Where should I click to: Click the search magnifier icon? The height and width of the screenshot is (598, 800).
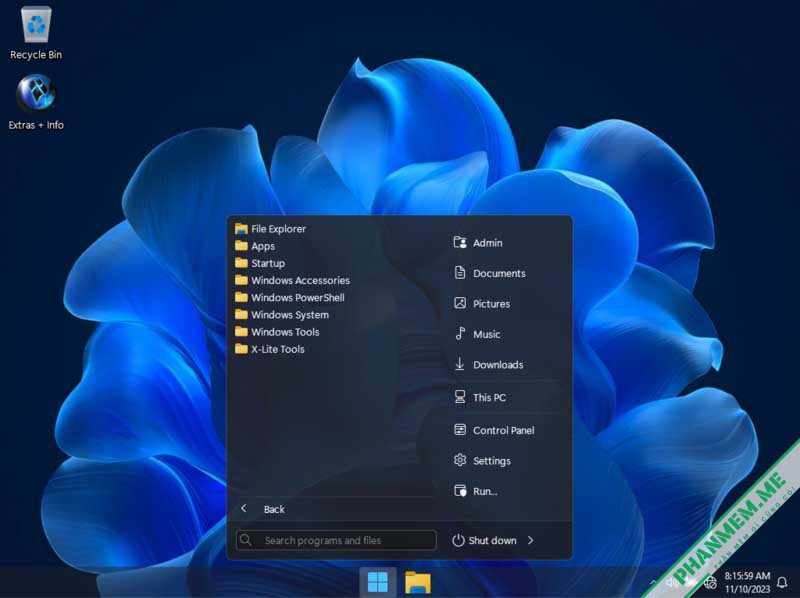pos(245,540)
